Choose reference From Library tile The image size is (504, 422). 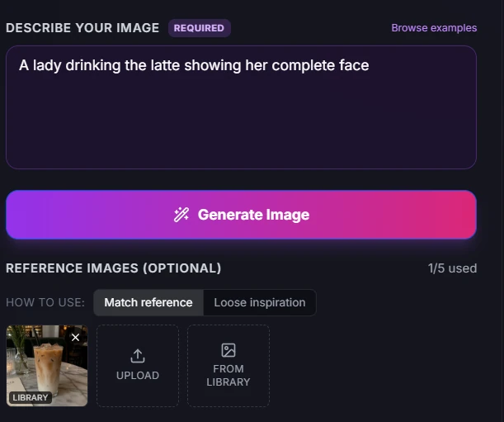[228, 366]
